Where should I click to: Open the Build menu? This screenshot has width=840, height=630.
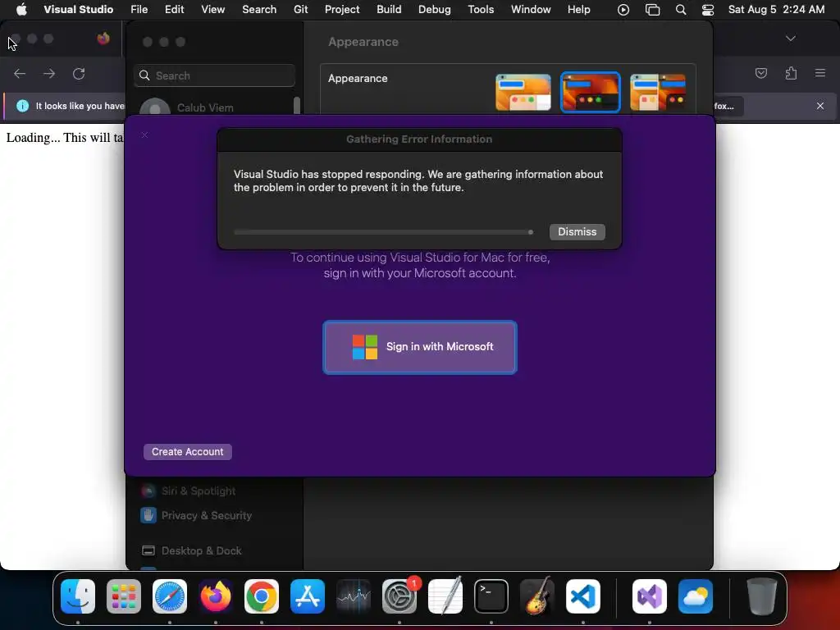coord(389,10)
